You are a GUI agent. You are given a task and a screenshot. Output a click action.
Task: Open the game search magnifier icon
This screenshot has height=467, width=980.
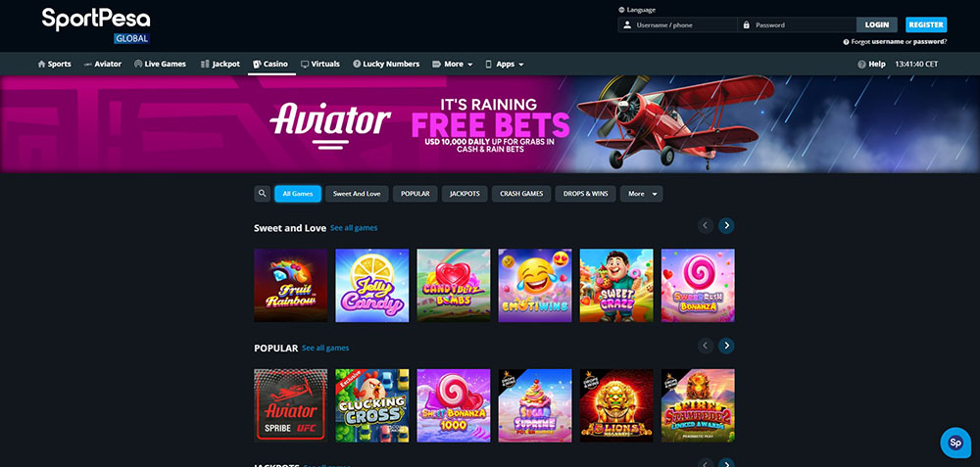coord(263,194)
